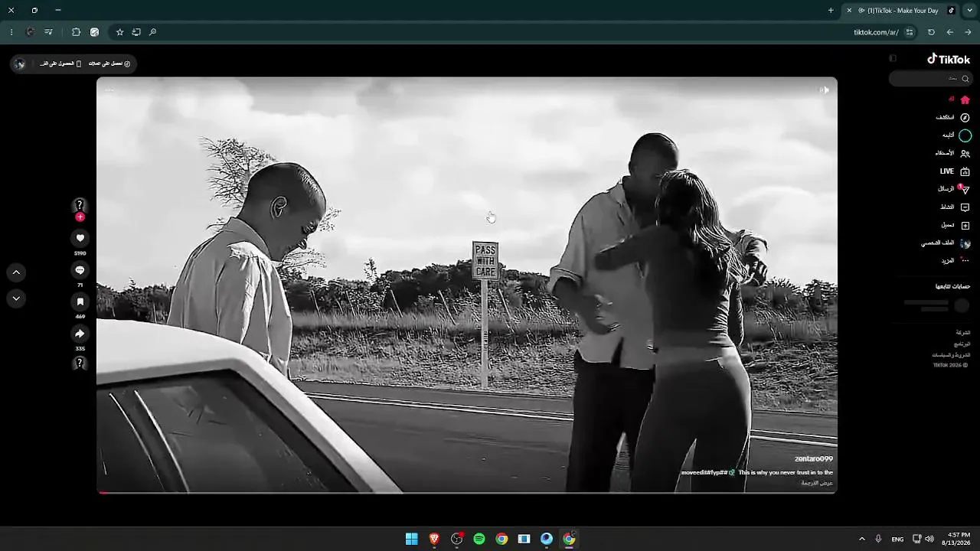Bookmark this page with the star icon

(x=119, y=32)
